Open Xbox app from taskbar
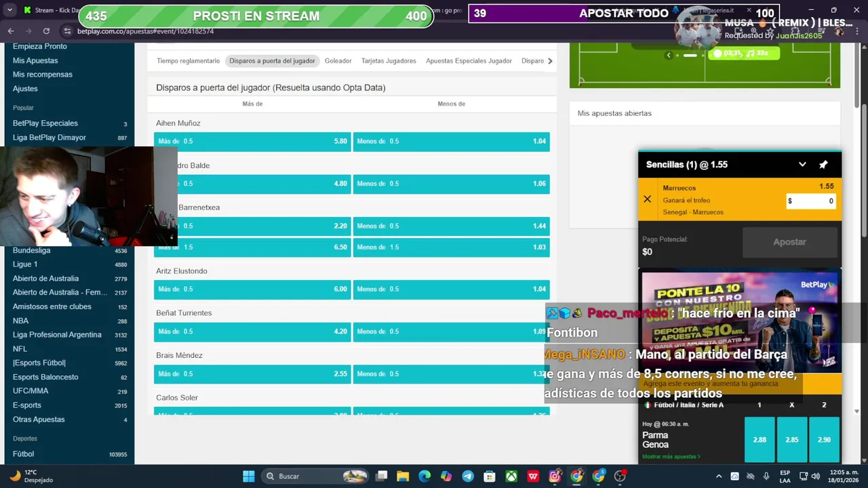Image resolution: width=868 pixels, height=488 pixels. click(x=511, y=476)
